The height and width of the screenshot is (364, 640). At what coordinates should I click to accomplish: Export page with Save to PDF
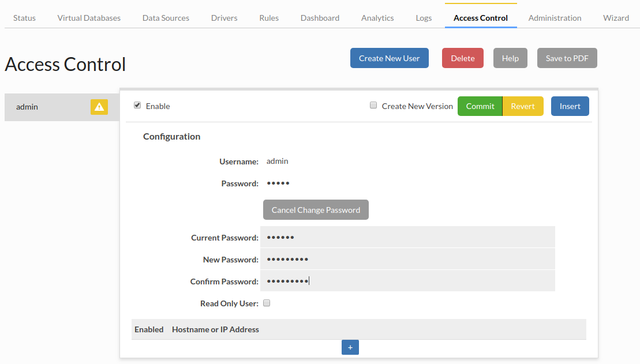point(567,58)
